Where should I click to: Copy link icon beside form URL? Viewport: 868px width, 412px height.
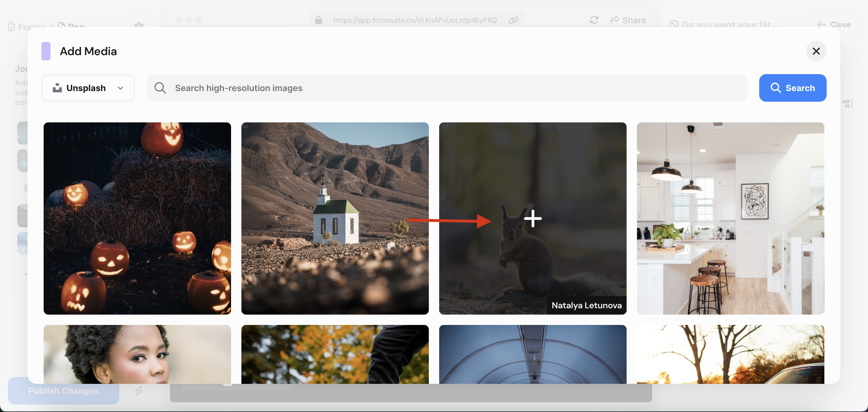click(x=513, y=20)
